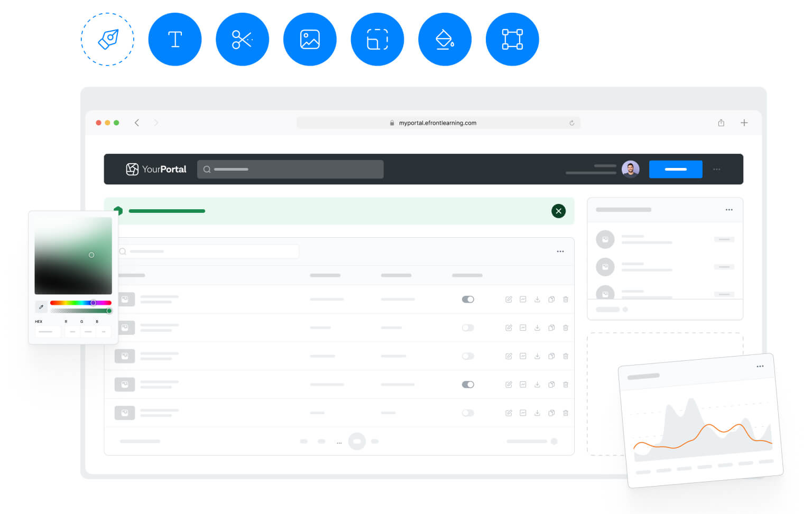Select the Transform bounding box tool
Image resolution: width=812 pixels, height=514 pixels.
coord(512,40)
